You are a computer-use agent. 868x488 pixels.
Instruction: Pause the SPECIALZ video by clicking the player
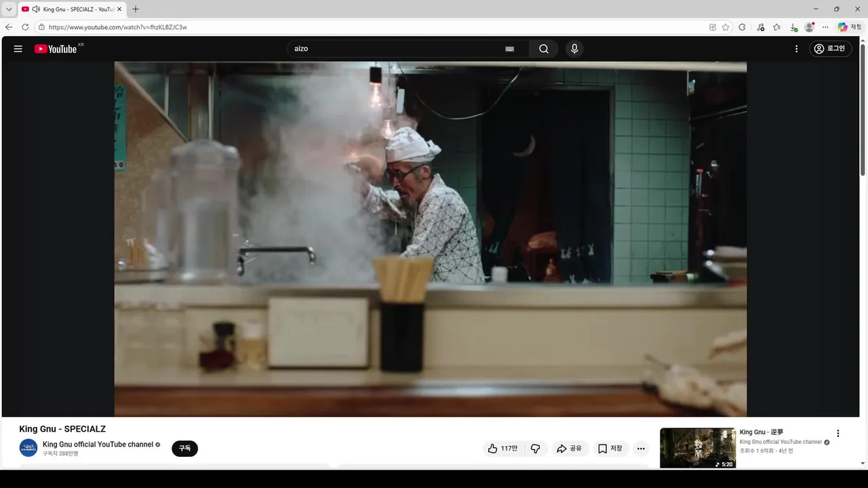click(x=430, y=239)
